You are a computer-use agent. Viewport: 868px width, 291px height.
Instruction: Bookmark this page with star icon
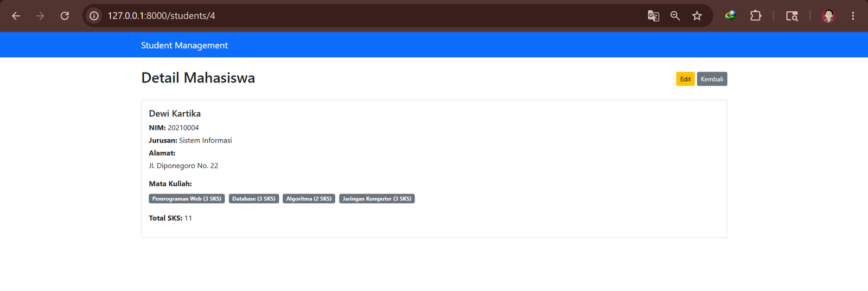(x=697, y=16)
